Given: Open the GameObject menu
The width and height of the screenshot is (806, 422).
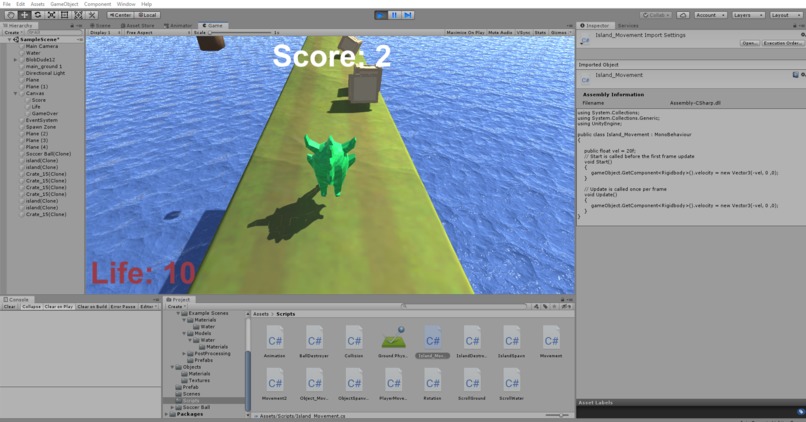Looking at the screenshot, I should (x=64, y=4).
